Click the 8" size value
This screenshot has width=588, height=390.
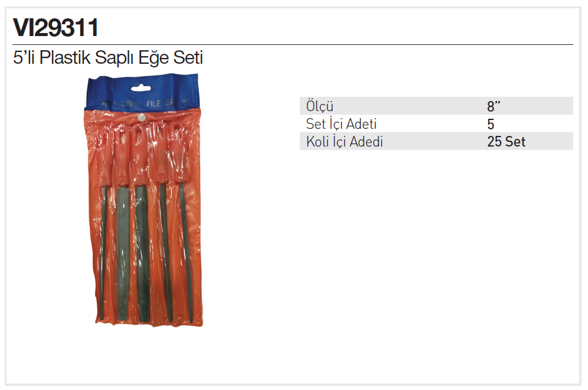(494, 106)
